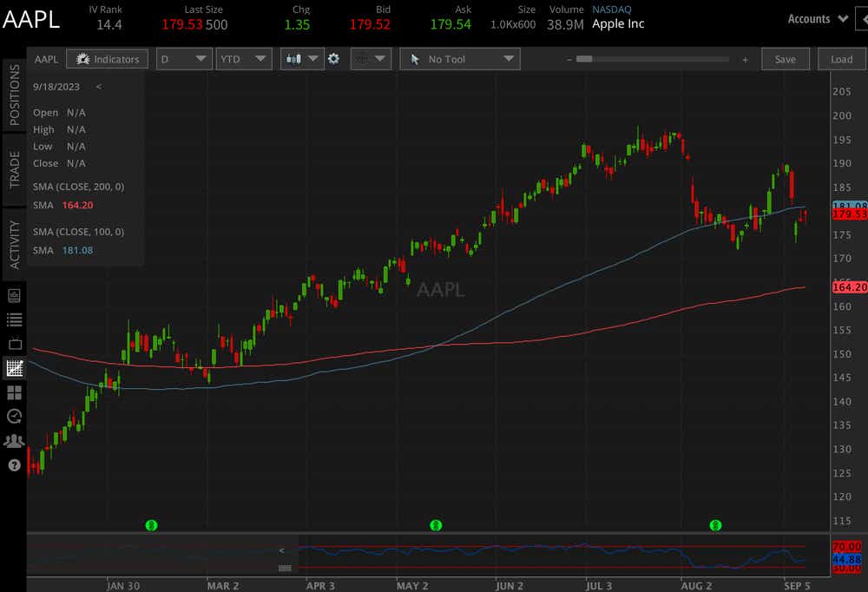This screenshot has width=868, height=592.
Task: Click the SMA (CLOSE, 100, 0) label
Action: [x=79, y=232]
